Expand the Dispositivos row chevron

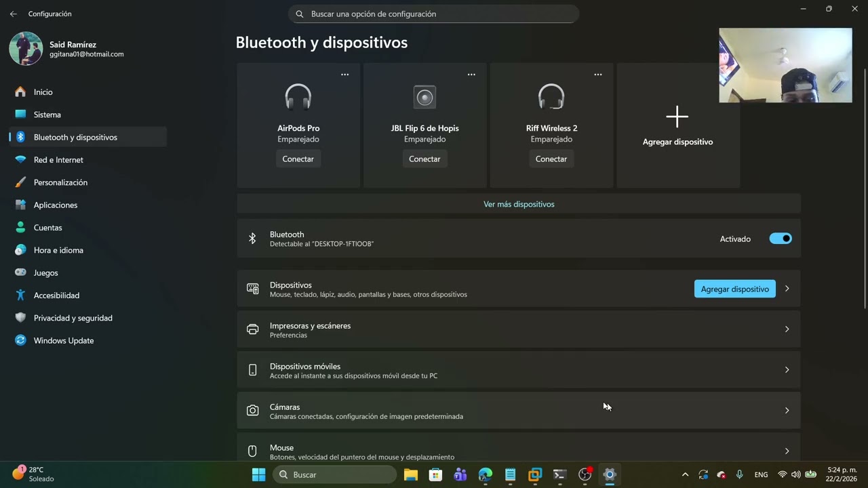tap(787, 289)
